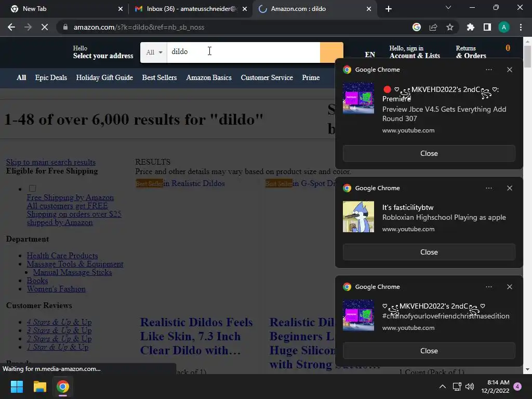This screenshot has height=399, width=532.
Task: Dismiss #chainofyourlovefriend notification with X
Action: (510, 287)
